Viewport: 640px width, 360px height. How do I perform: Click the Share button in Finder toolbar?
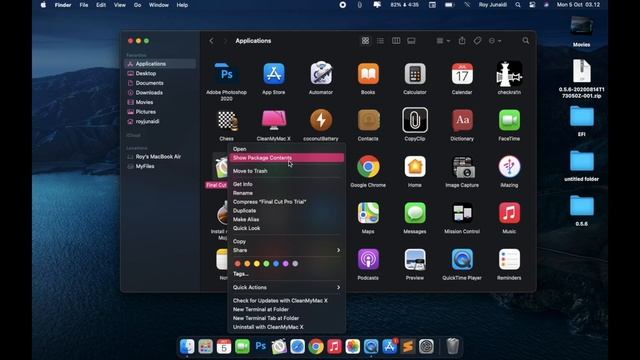(x=462, y=40)
